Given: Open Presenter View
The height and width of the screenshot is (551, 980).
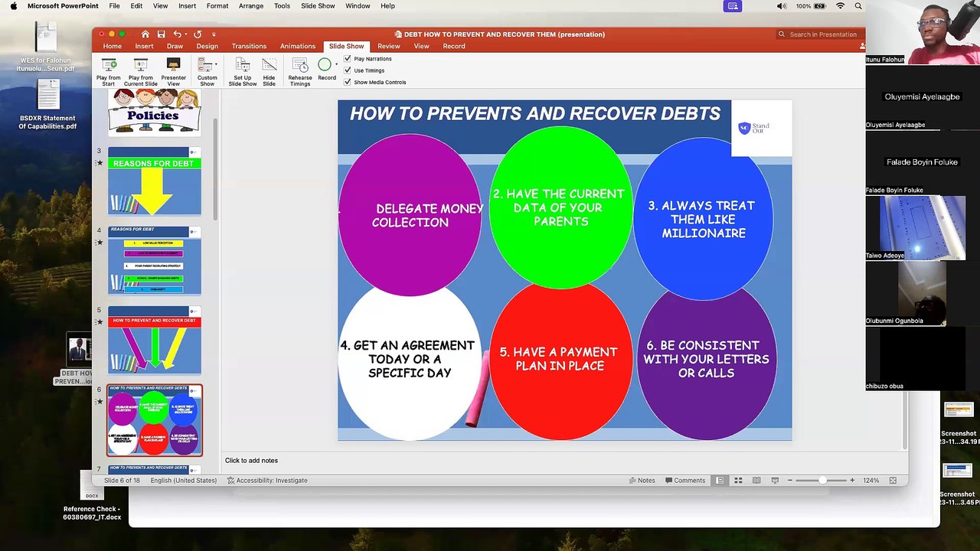Looking at the screenshot, I should tap(173, 66).
